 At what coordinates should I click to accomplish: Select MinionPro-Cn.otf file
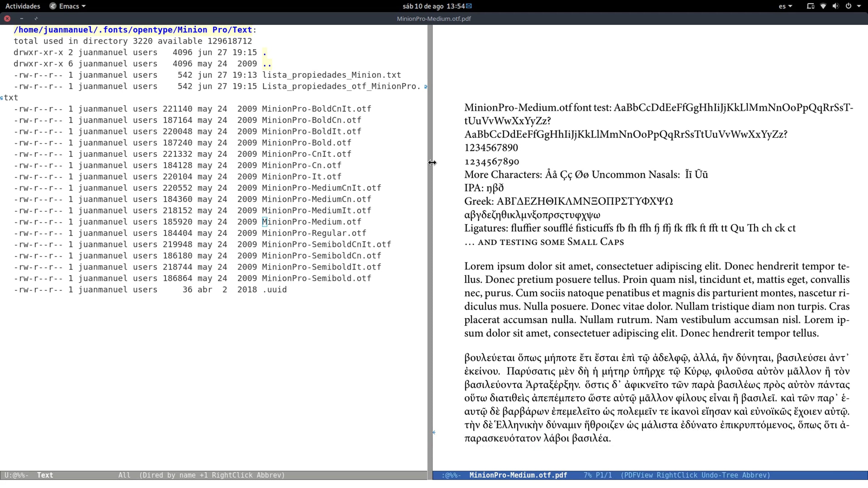302,165
